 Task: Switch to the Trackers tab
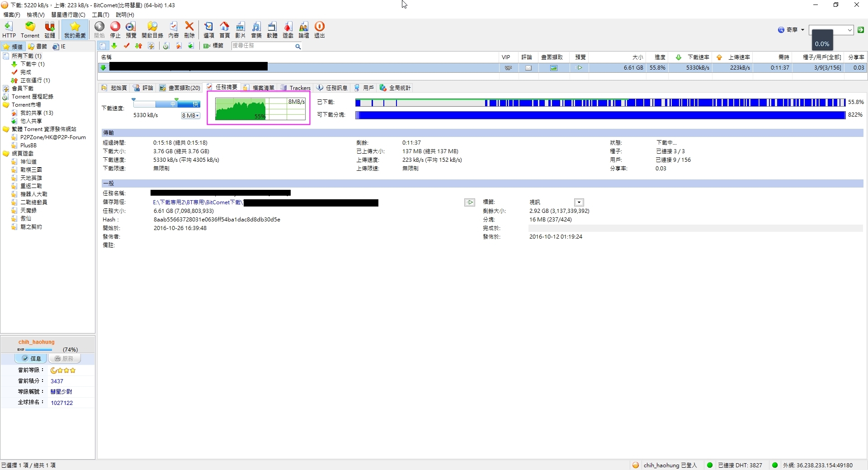pos(296,88)
